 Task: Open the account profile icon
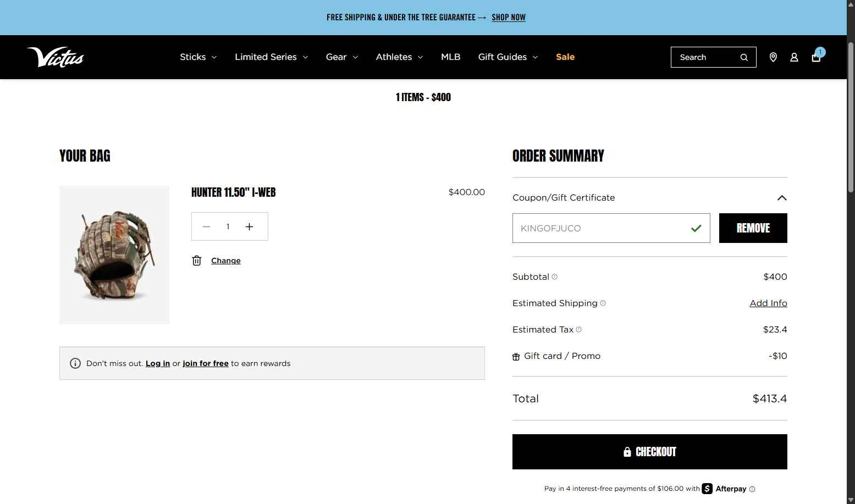pyautogui.click(x=794, y=57)
